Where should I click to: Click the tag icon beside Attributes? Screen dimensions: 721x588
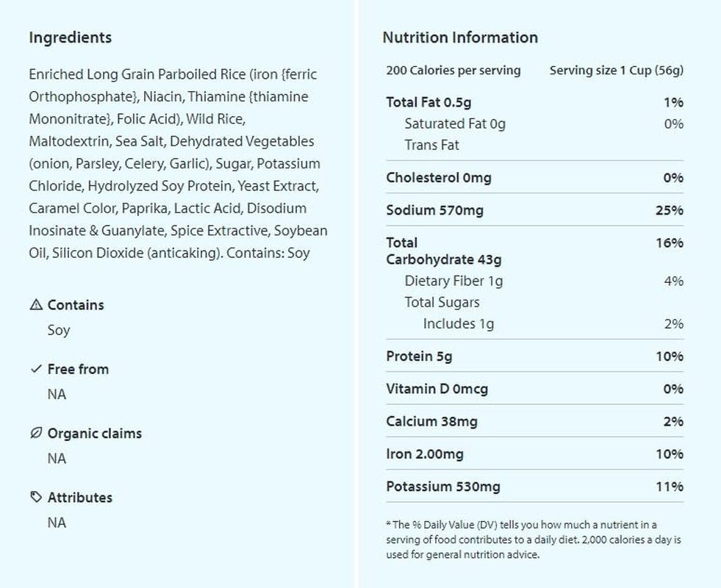click(x=36, y=497)
